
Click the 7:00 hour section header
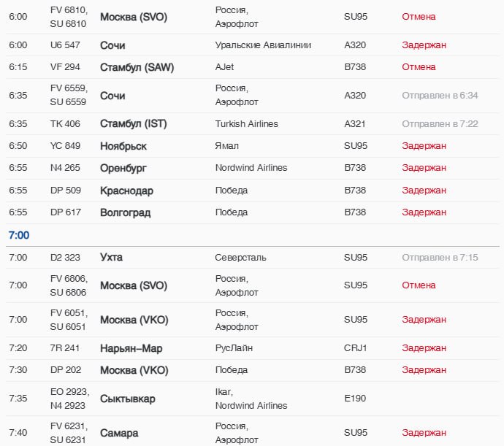point(19,235)
